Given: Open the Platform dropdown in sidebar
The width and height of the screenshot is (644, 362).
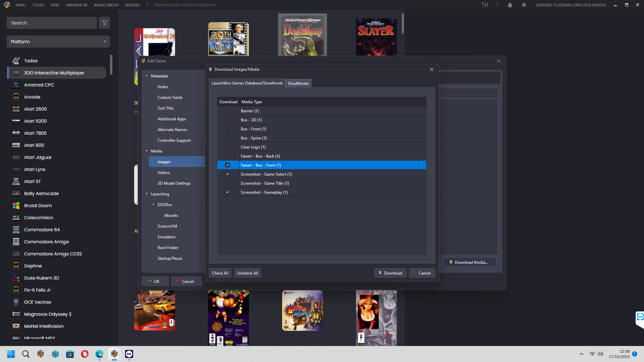Looking at the screenshot, I should click(x=58, y=42).
